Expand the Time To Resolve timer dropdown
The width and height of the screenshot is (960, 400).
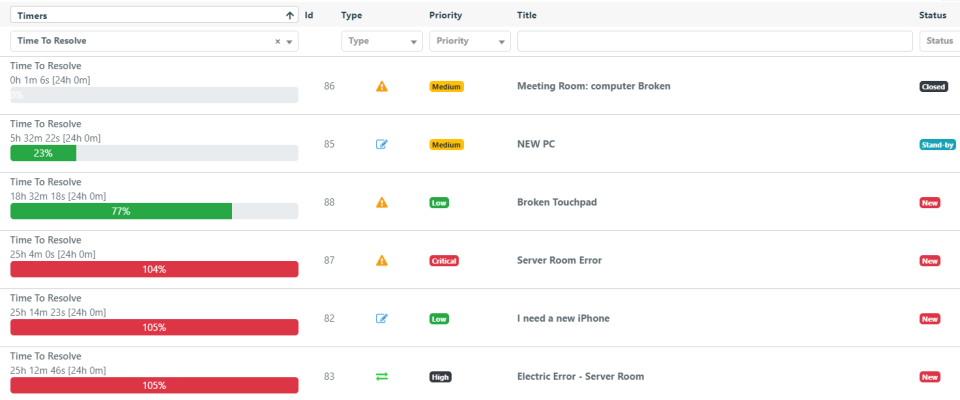[x=290, y=42]
